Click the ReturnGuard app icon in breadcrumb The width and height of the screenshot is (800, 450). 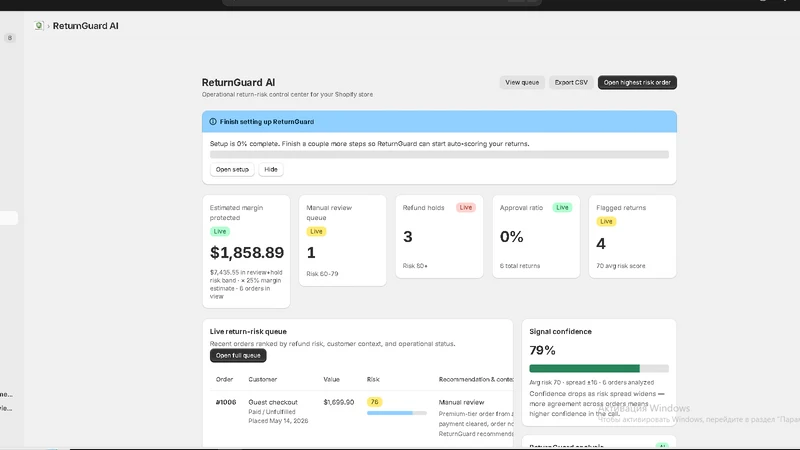39,26
